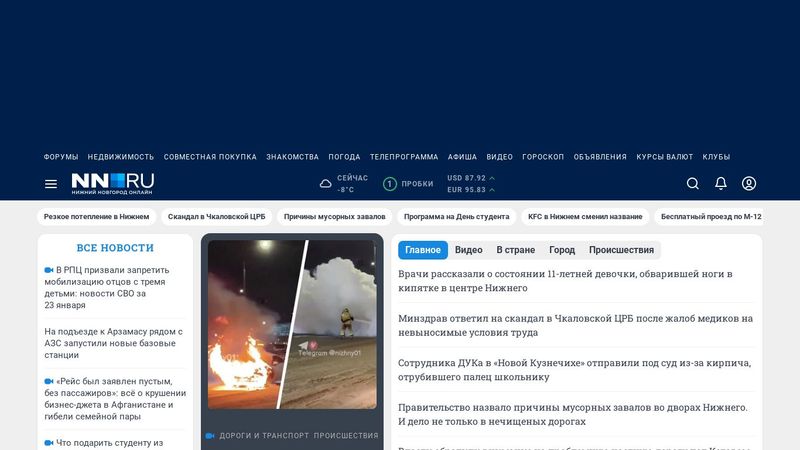
Task: Open the article about the 11-year-old girl's condition
Action: coord(565,281)
